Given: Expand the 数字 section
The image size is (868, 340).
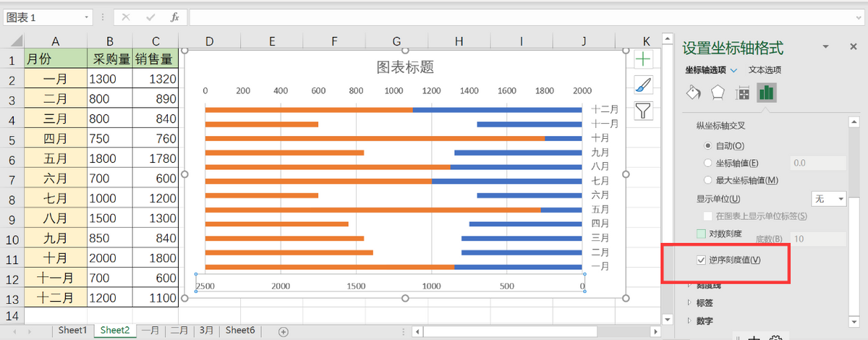Looking at the screenshot, I should point(689,320).
